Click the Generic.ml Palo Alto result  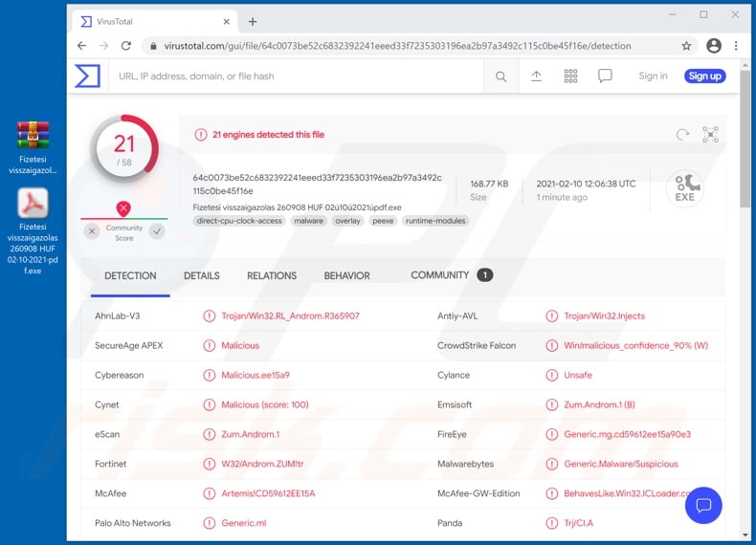click(243, 523)
